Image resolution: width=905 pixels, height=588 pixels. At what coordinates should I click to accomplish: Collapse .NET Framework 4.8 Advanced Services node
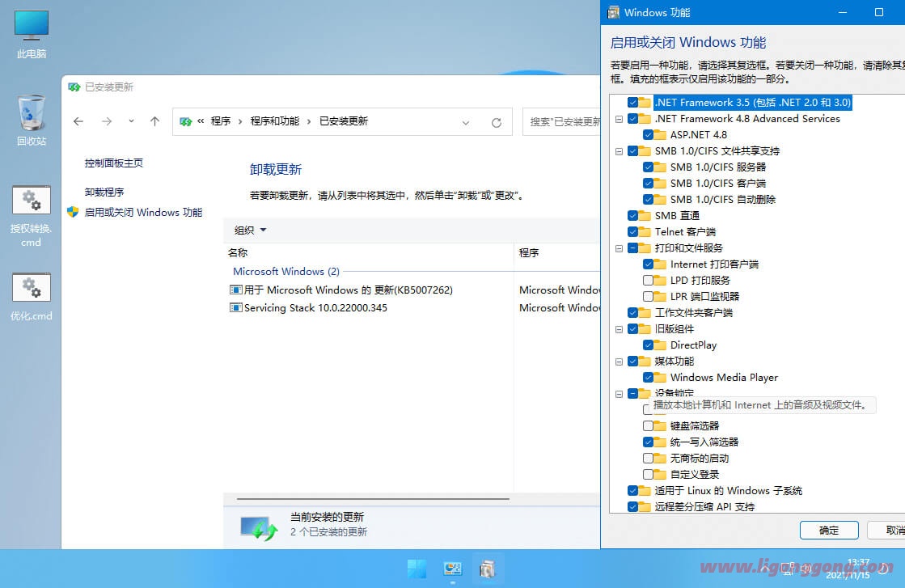(619, 119)
